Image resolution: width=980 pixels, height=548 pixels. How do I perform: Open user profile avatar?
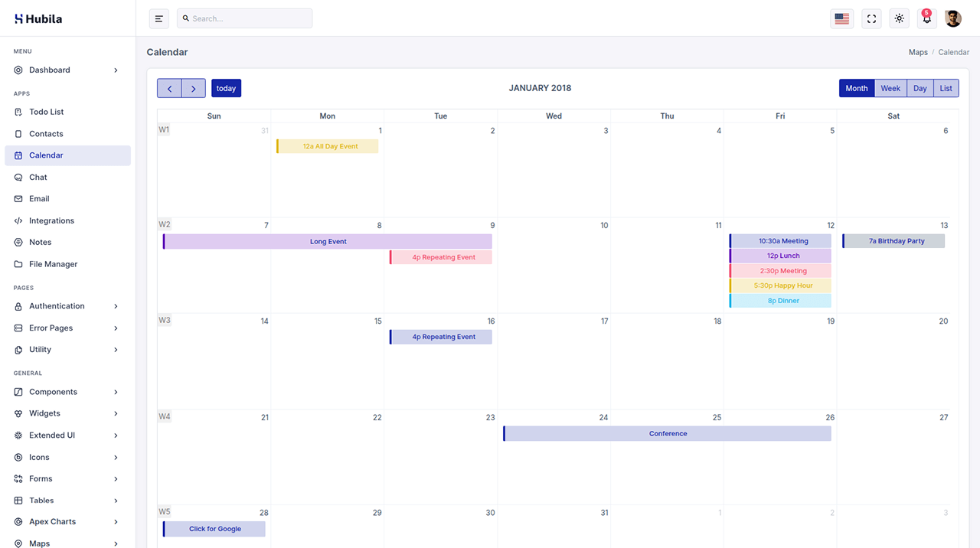pyautogui.click(x=953, y=18)
